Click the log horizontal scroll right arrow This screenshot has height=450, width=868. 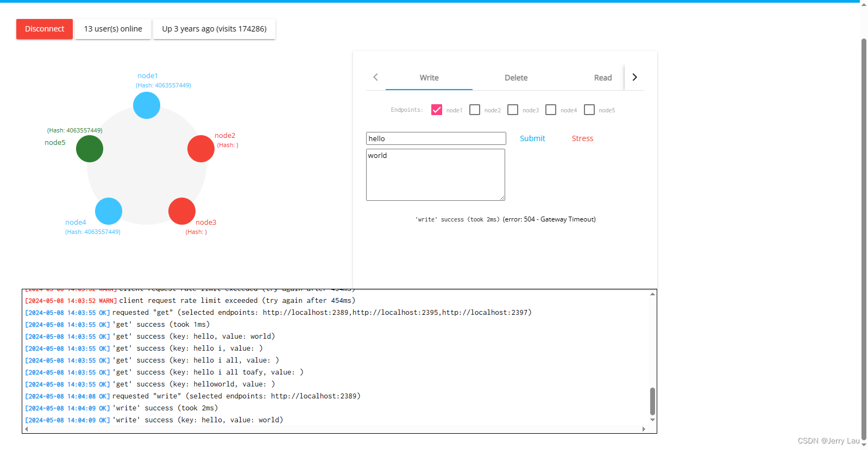pos(644,429)
